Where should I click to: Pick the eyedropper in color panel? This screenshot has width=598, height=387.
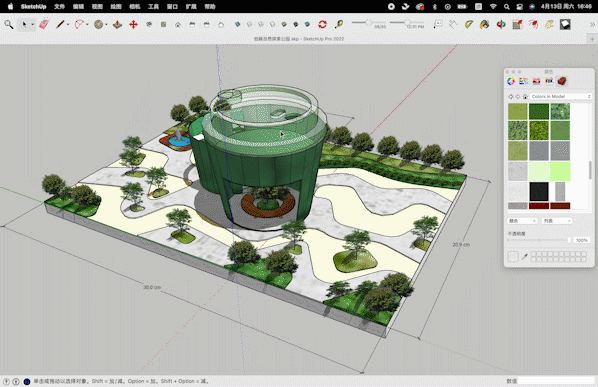[525, 257]
